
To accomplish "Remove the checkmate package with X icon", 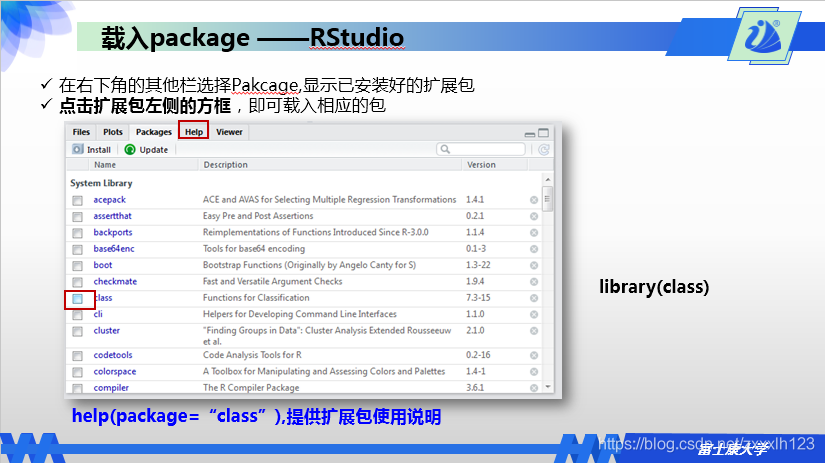I will tap(534, 281).
